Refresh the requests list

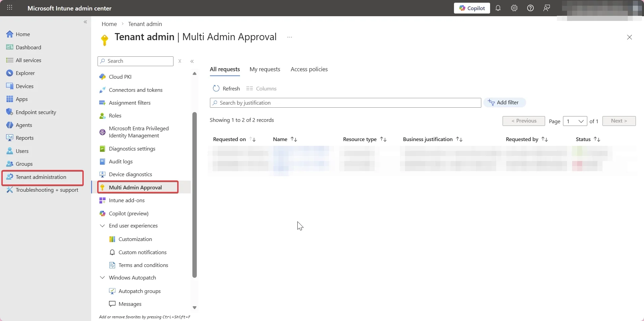click(226, 88)
